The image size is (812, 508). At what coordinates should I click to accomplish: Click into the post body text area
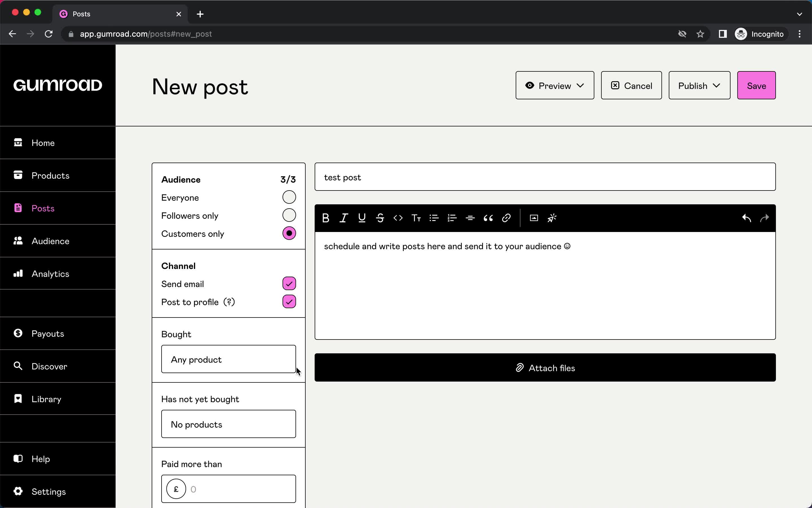point(545,286)
